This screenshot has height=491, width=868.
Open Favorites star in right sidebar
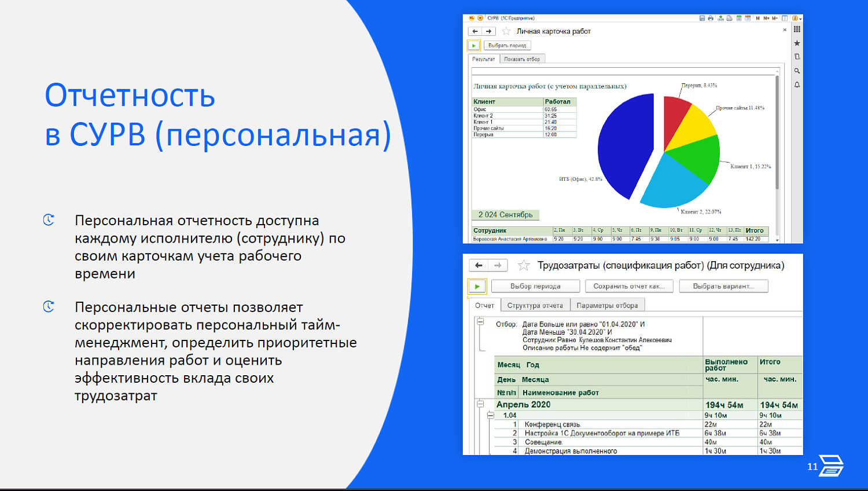coord(797,43)
